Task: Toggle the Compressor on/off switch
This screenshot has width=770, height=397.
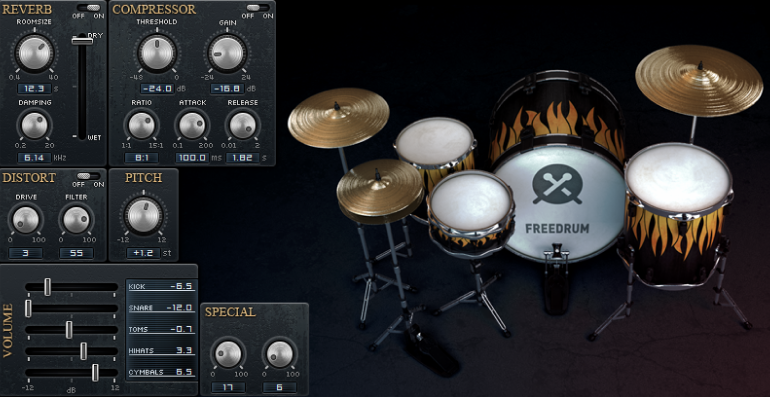Action: coord(258,8)
